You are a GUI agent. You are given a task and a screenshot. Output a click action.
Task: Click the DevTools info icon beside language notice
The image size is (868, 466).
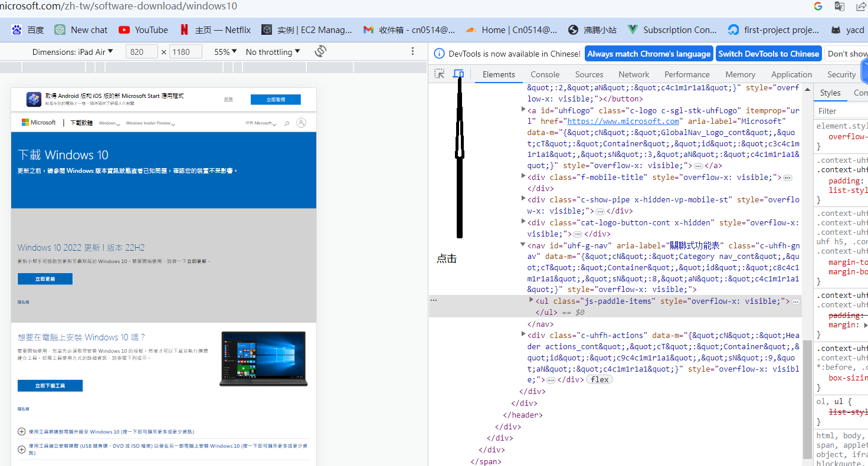[439, 54]
